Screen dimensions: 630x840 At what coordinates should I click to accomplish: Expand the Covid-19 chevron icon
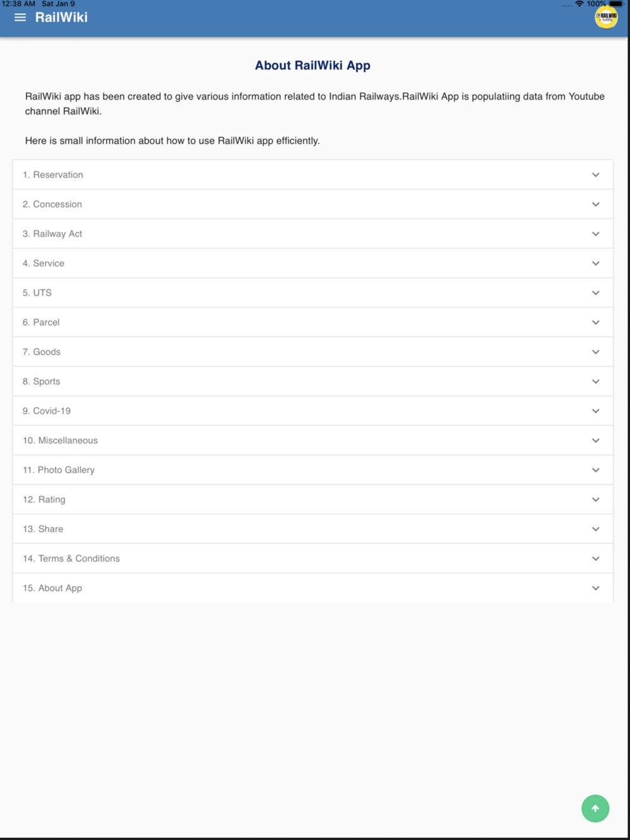click(595, 411)
